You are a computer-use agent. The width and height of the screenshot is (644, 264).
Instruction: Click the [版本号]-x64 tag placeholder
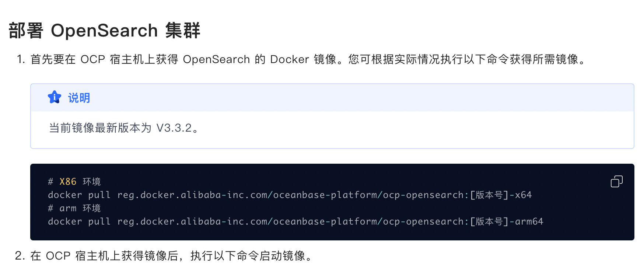pos(501,195)
